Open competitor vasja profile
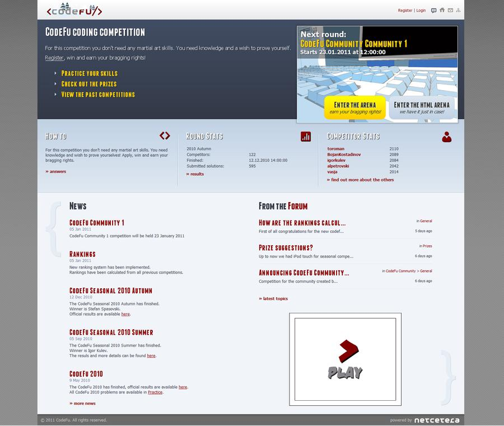504x426 pixels. pyautogui.click(x=332, y=172)
